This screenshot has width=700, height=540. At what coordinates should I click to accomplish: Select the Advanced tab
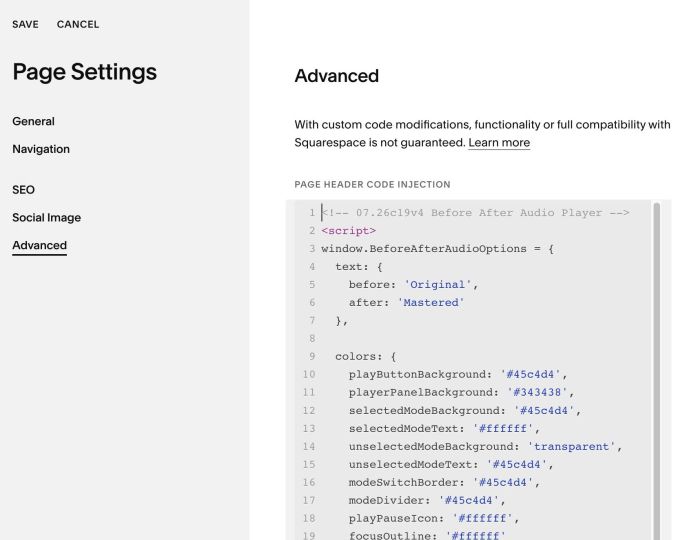point(39,245)
